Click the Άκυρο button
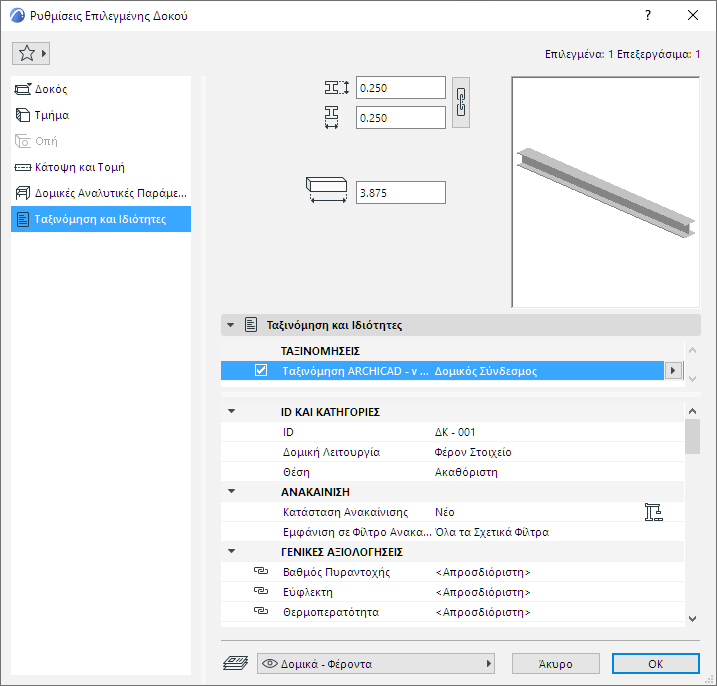The image size is (717, 686). pyautogui.click(x=556, y=664)
